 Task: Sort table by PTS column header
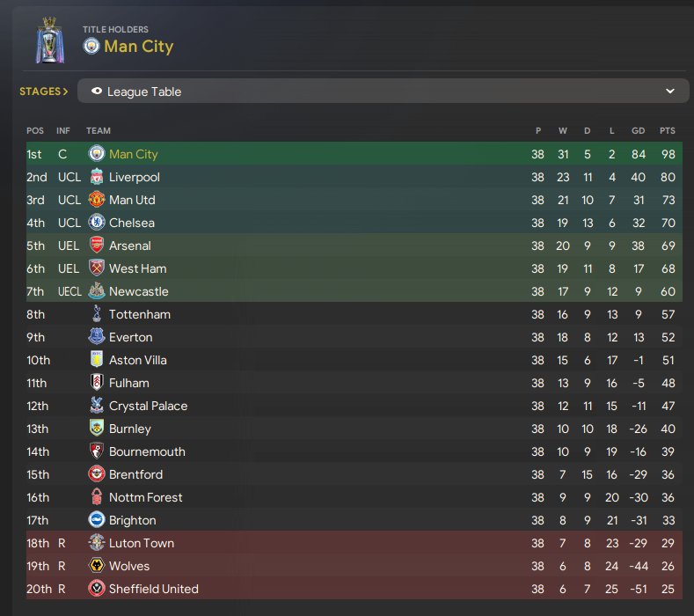point(667,130)
